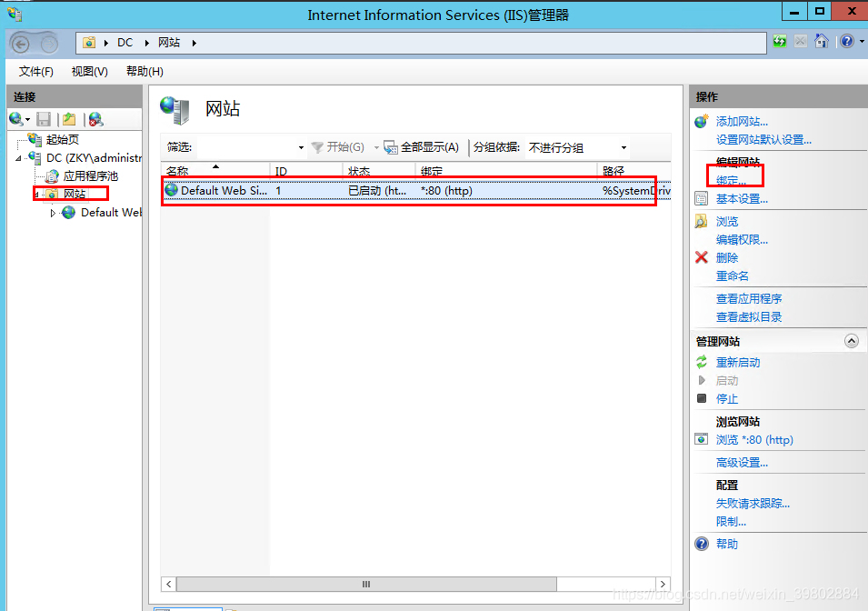Click 停止 stop link

pos(727,399)
